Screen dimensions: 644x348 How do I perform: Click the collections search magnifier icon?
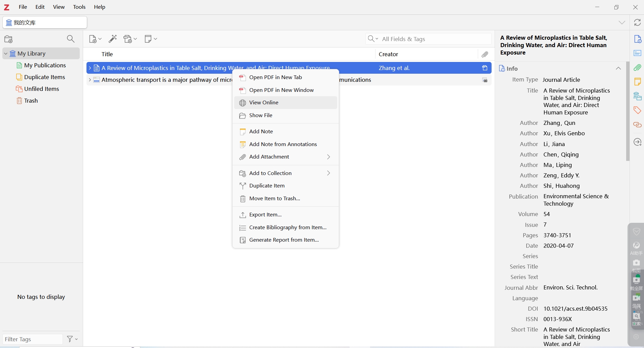[71, 39]
